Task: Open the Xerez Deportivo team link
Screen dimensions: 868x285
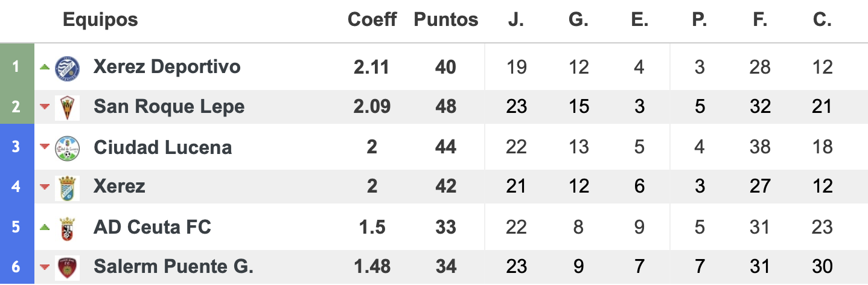Action: [167, 66]
